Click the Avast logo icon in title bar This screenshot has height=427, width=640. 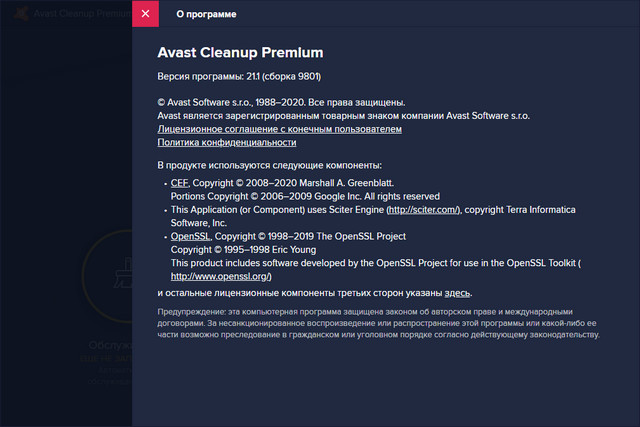(x=17, y=15)
